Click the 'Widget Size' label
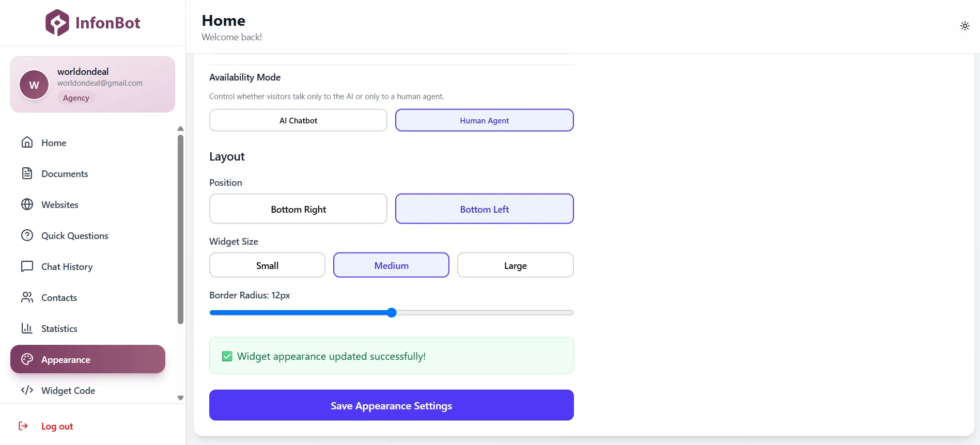980x445 pixels. pyautogui.click(x=234, y=242)
